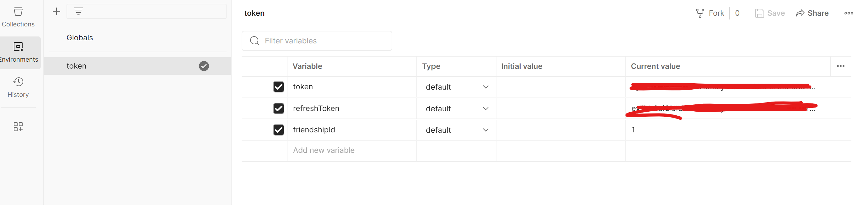Click the active checkmark on token environment

(204, 66)
